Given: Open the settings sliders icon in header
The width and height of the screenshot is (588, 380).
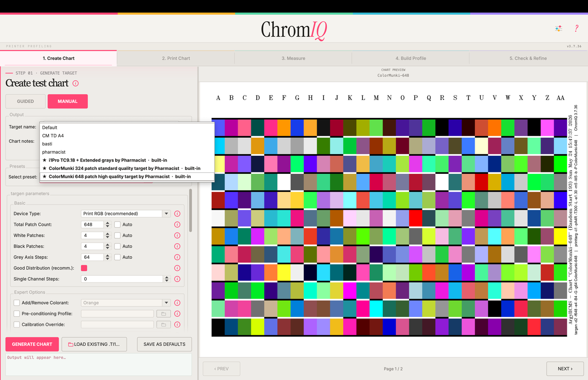Looking at the screenshot, I should tap(559, 28).
